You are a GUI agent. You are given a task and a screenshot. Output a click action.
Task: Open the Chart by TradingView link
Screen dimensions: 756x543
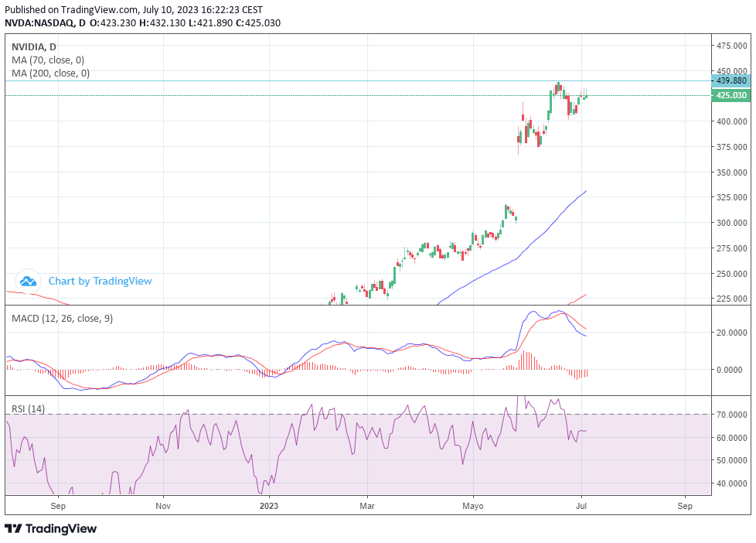pos(100,281)
